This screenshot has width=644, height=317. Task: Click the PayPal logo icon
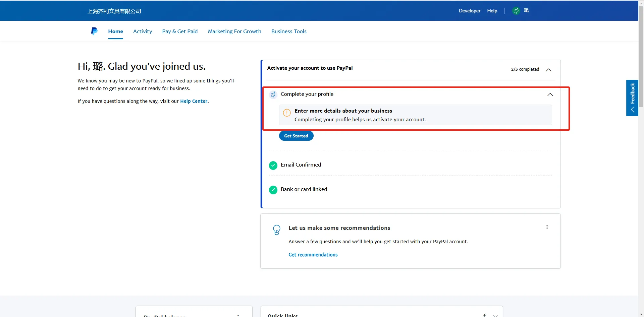click(94, 31)
